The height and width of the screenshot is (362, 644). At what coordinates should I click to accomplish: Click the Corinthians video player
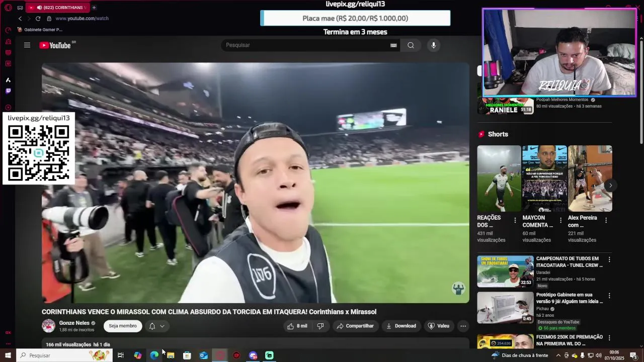(256, 183)
